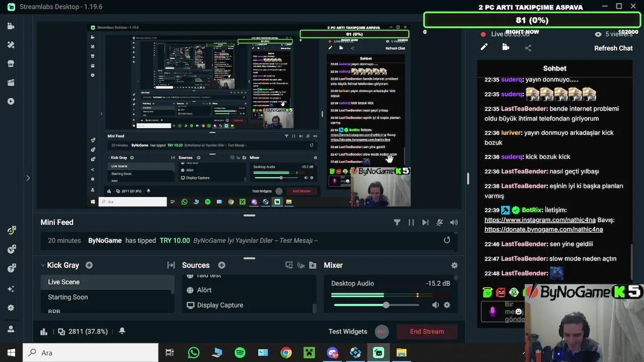Expand the collapsed side panel with the chevron arrow

pyautogui.click(x=28, y=178)
